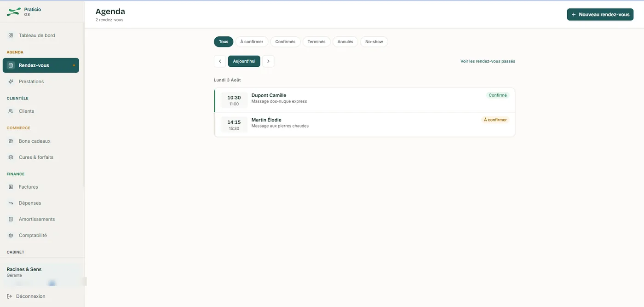Open Dépenses trend-down icon
The width and height of the screenshot is (644, 307).
[11, 203]
